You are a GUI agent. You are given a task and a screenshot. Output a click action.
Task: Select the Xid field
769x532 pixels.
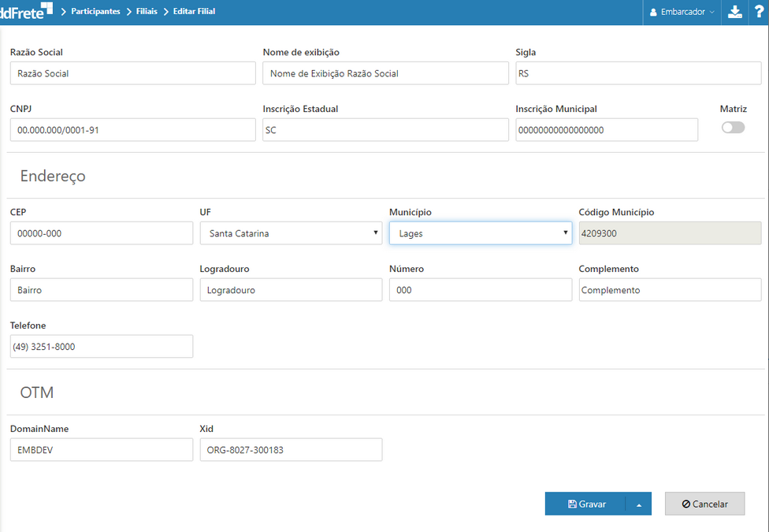click(x=291, y=450)
